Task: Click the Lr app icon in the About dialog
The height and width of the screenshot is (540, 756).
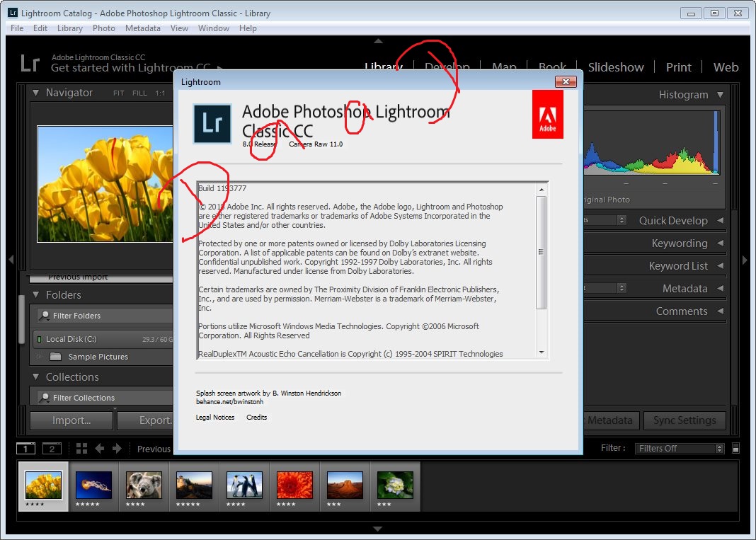Action: click(x=212, y=123)
